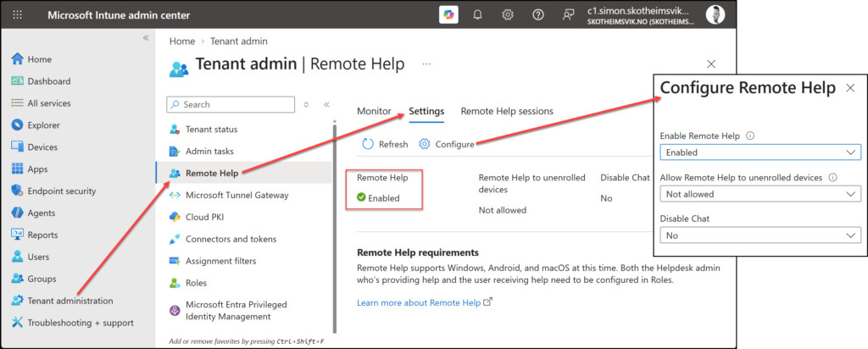Screen dimensions: 868x349
Task: Click the 'Not allowed' status value
Action: coord(502,210)
